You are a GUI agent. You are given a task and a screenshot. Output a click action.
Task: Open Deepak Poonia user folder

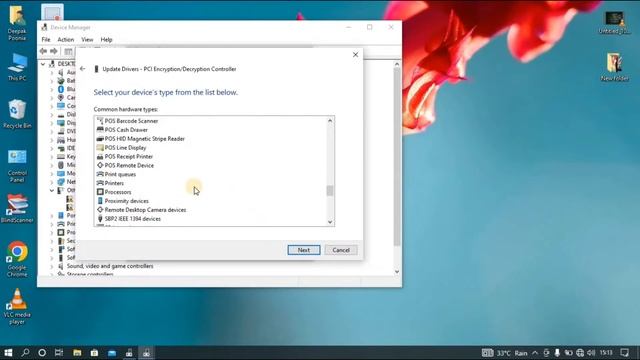[17, 23]
